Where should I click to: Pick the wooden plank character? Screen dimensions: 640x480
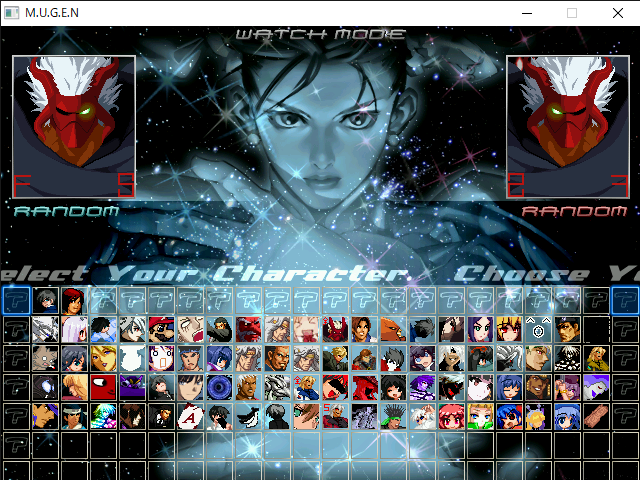pyautogui.click(x=596, y=416)
